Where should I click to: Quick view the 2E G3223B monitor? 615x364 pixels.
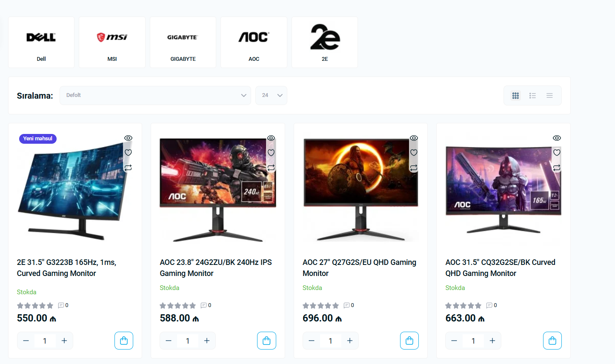[128, 138]
